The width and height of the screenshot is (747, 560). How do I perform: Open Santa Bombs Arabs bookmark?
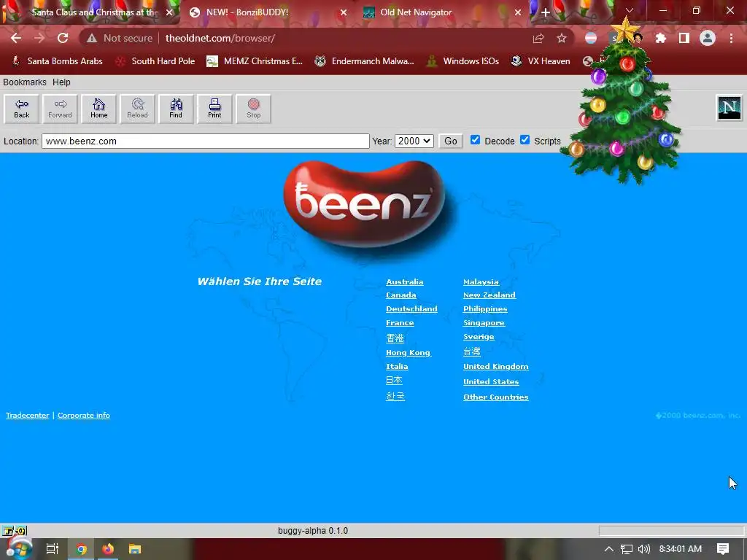point(57,61)
